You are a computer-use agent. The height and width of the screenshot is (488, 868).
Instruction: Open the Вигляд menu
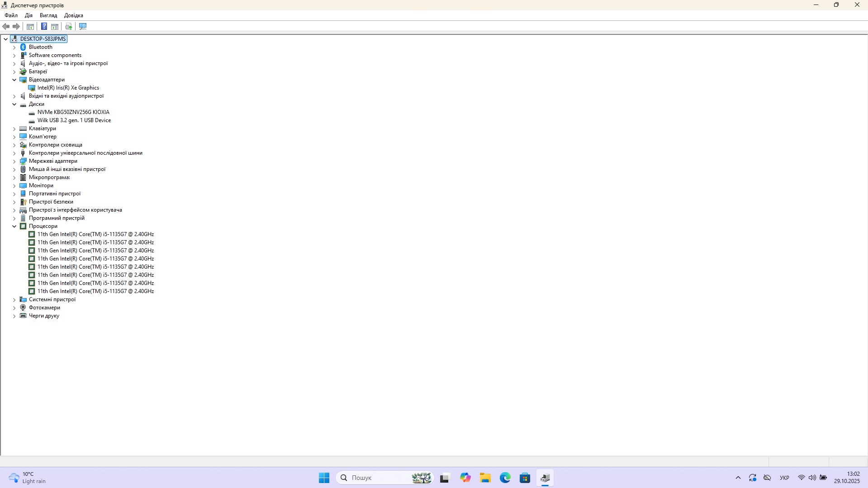(x=48, y=15)
